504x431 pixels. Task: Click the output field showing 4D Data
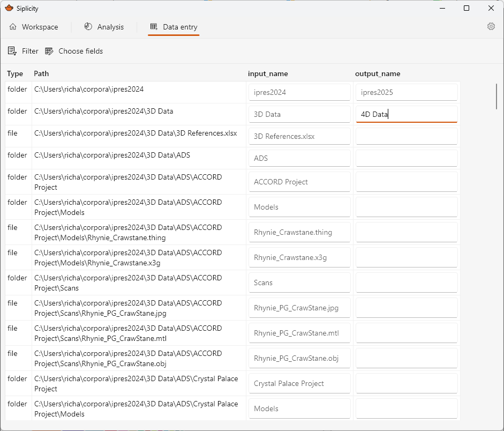click(x=407, y=114)
